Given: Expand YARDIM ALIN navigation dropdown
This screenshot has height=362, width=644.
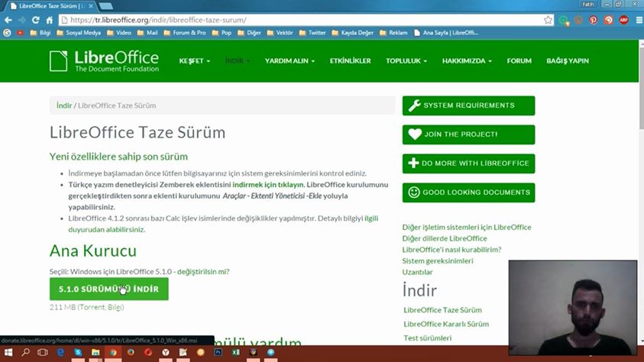Looking at the screenshot, I should [290, 61].
